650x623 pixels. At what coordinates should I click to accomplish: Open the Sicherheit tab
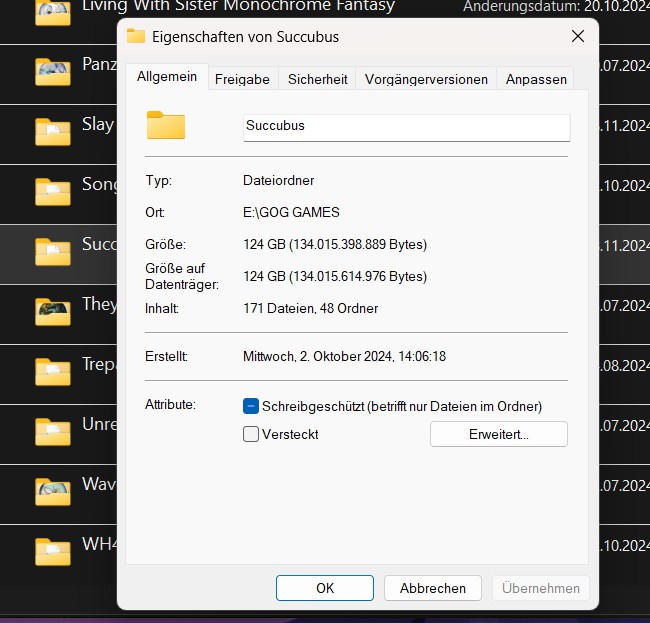[x=318, y=79]
